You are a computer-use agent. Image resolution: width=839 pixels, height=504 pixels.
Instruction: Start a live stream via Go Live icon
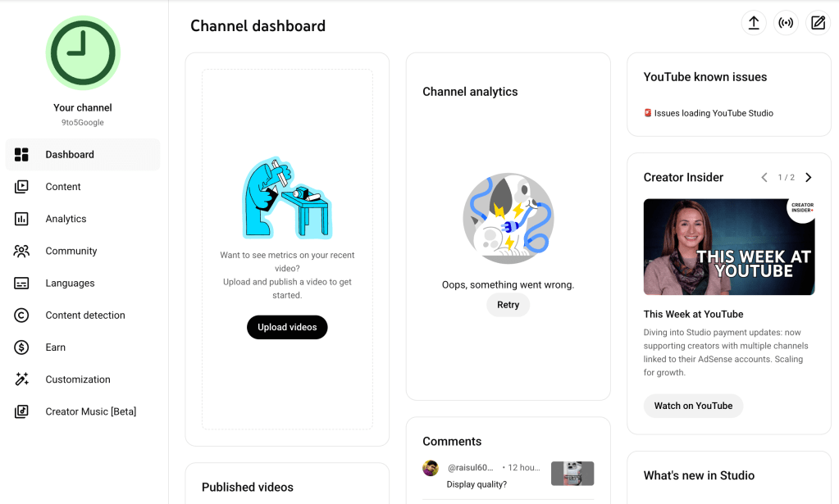coord(785,22)
